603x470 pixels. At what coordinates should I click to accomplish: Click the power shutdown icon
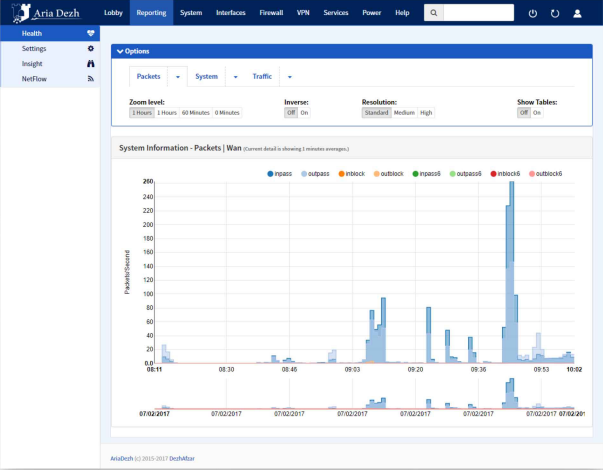pyautogui.click(x=533, y=13)
